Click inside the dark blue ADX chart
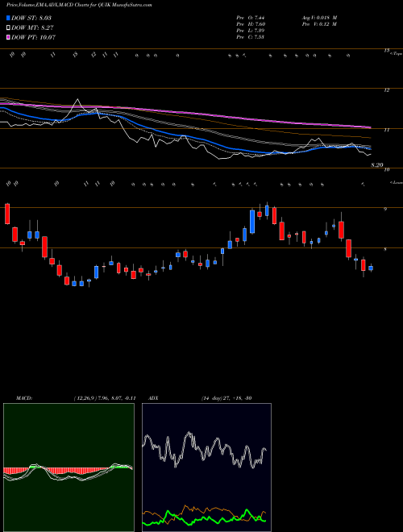 pos(206,468)
